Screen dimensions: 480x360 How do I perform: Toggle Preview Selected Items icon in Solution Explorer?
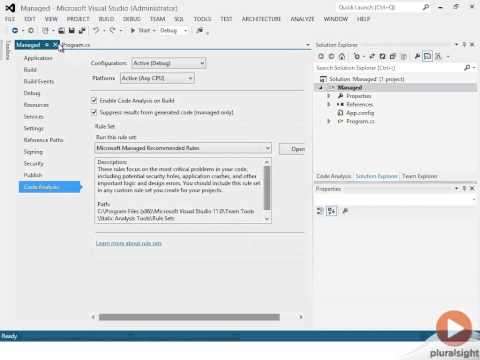[x=427, y=56]
